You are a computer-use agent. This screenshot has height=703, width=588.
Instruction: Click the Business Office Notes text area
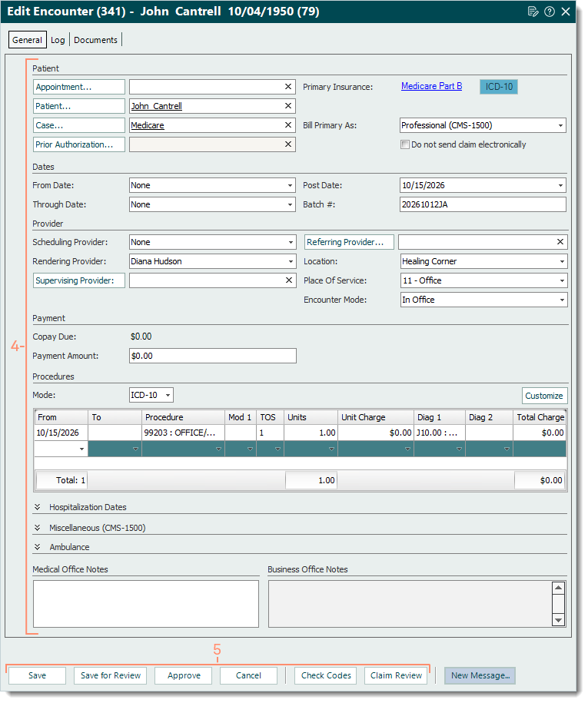[x=410, y=604]
